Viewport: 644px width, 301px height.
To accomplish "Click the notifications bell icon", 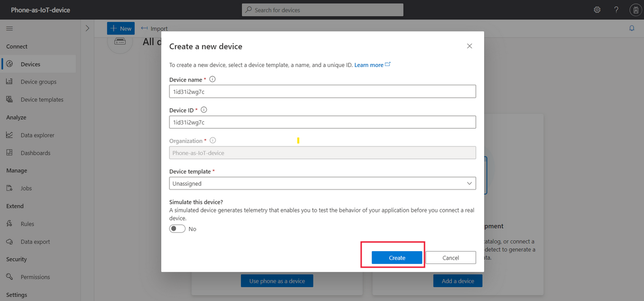I will [632, 28].
